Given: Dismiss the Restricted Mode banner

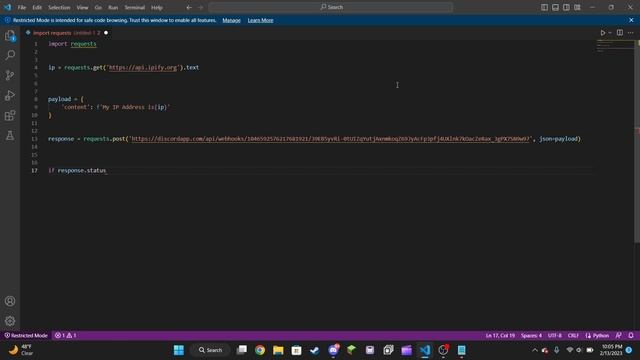Looking at the screenshot, I should pos(631,20).
